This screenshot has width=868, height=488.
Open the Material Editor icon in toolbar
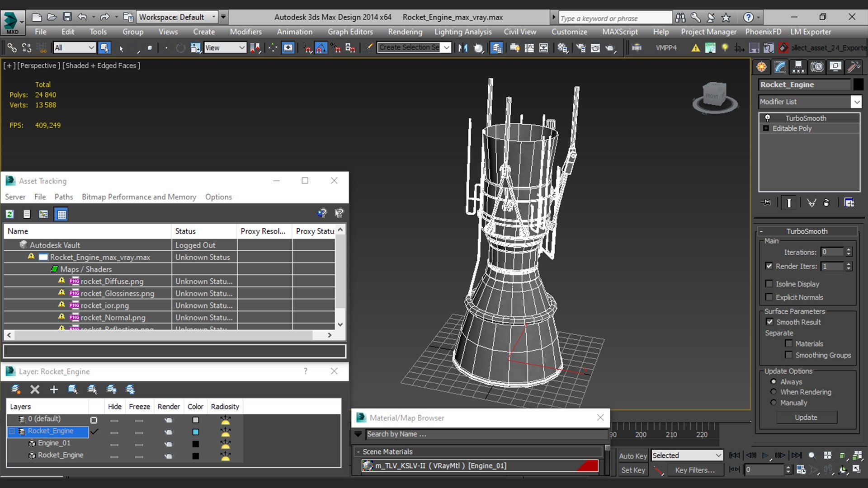(x=563, y=47)
